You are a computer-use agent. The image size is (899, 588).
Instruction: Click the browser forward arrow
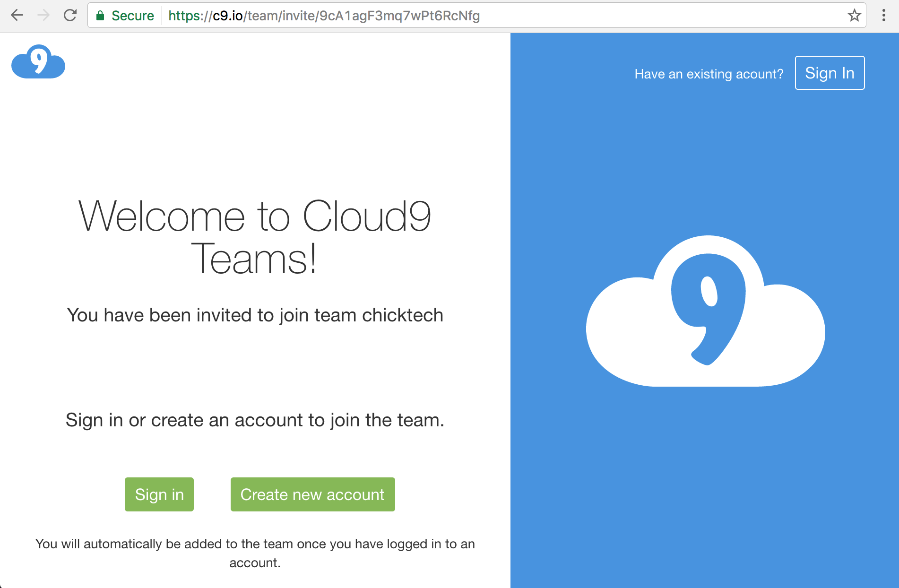click(43, 16)
